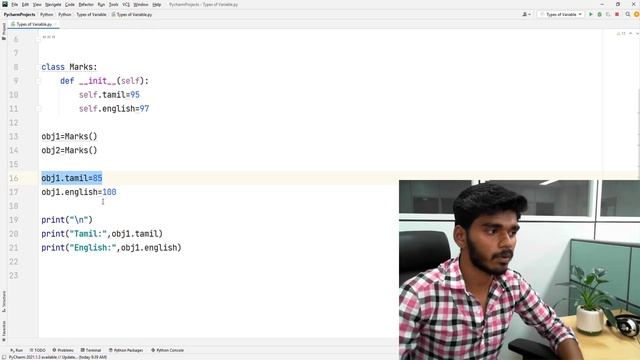The image size is (640, 360).
Task: Click the highlighted 'obj1.tamil=85' line
Action: tap(72, 178)
